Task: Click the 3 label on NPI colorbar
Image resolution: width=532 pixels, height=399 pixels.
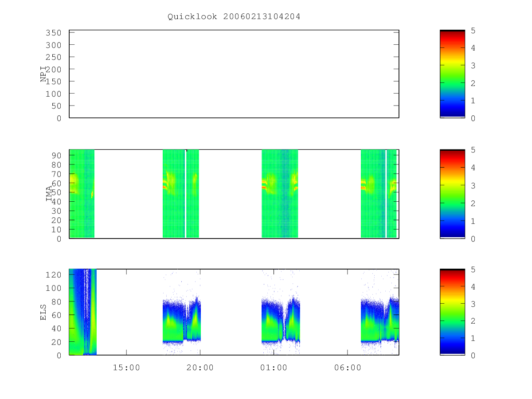Action: tap(473, 66)
